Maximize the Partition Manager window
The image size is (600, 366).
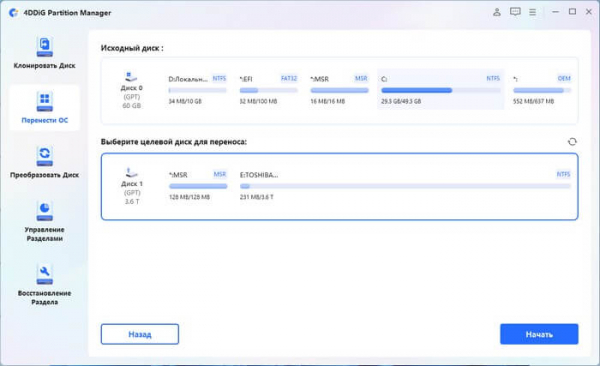pyautogui.click(x=572, y=12)
